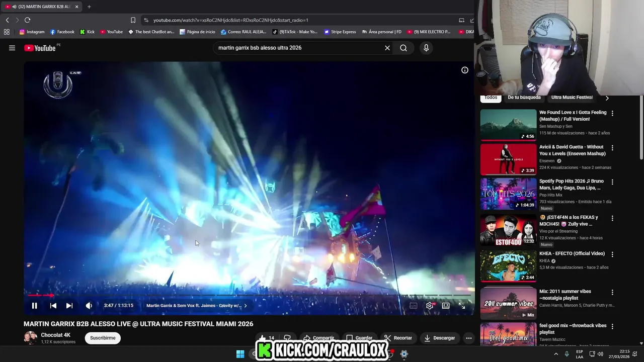Screen dimensions: 644x362
Task: Open options for 'feel good mix' playlist
Action: (x=612, y=326)
